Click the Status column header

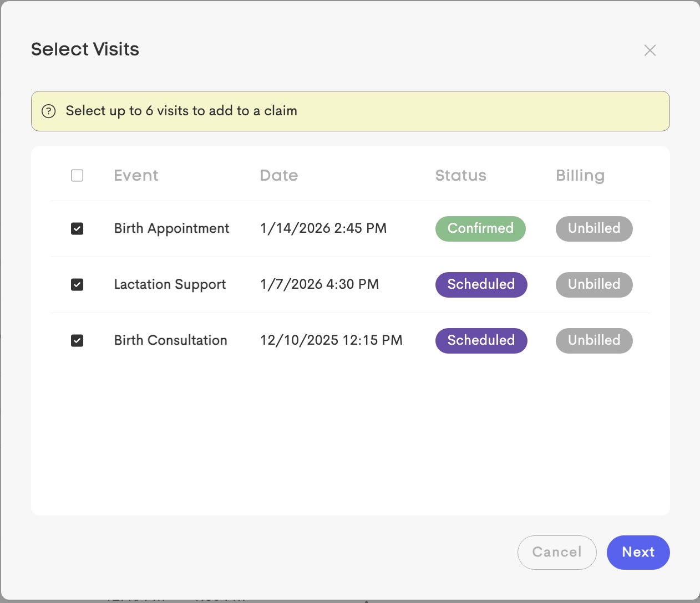click(460, 176)
